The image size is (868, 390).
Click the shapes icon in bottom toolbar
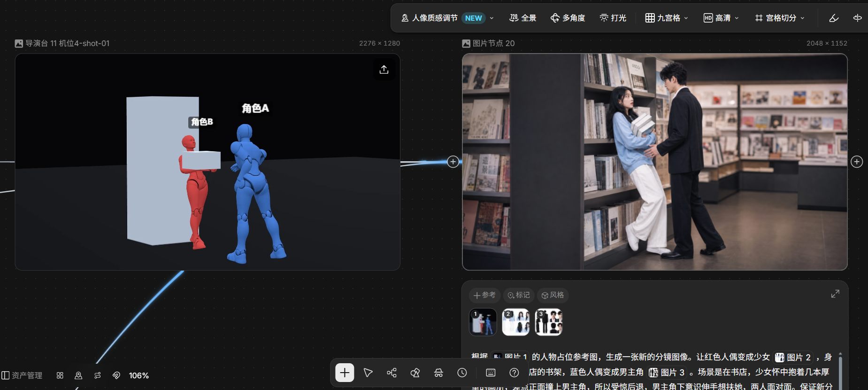(415, 373)
